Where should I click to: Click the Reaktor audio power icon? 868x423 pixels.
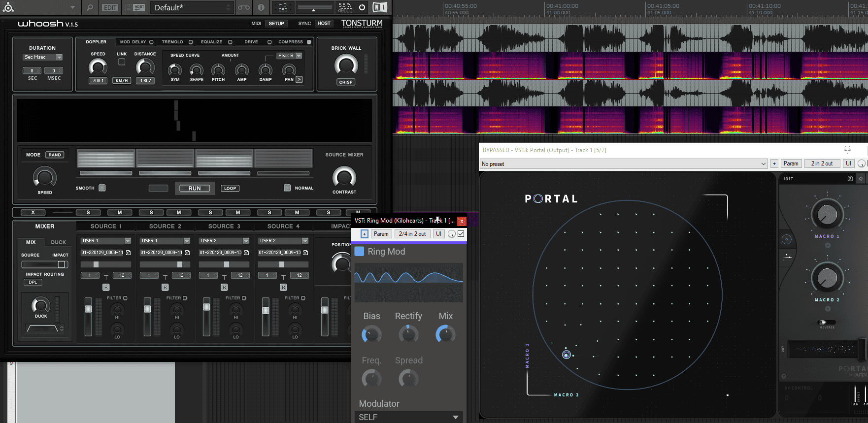pos(362,7)
